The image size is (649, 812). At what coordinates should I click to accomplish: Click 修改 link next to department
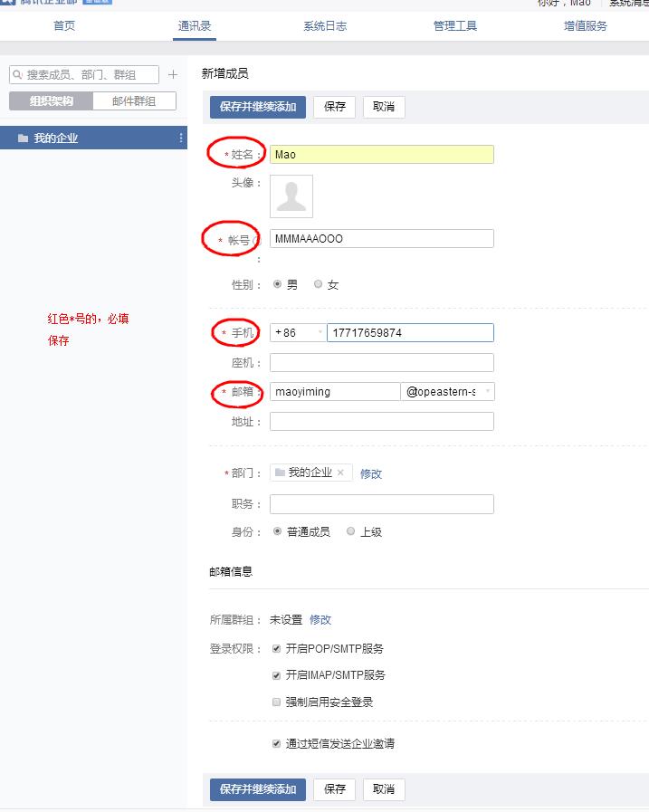tap(371, 473)
